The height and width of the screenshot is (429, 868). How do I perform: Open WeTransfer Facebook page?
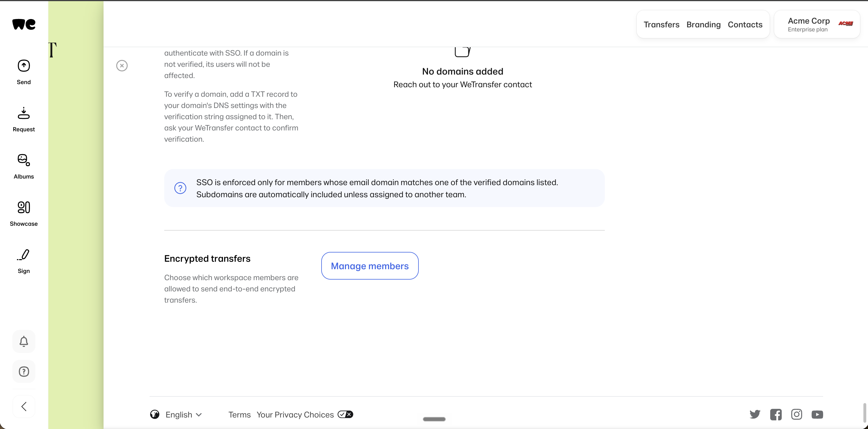coord(776,414)
